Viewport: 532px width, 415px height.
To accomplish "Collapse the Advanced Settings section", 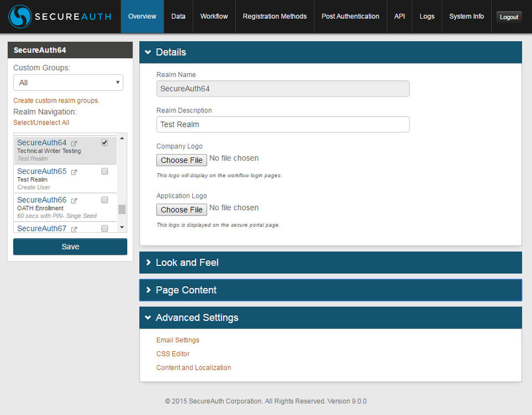I will (330, 317).
